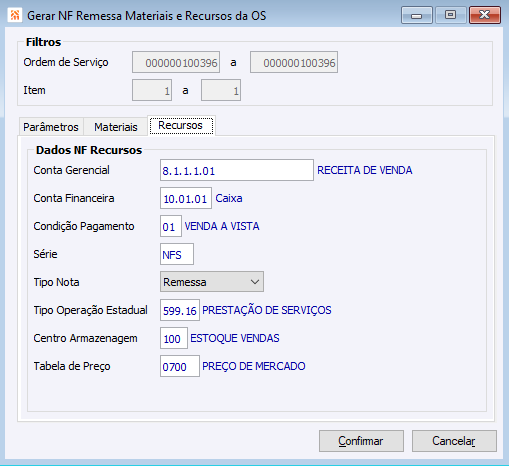Click the Série field NFS

177,254
